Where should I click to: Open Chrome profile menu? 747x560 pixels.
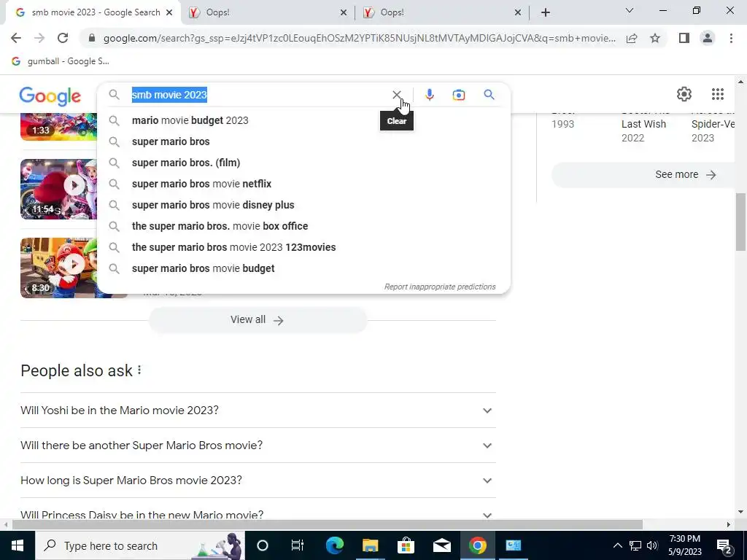[708, 38]
